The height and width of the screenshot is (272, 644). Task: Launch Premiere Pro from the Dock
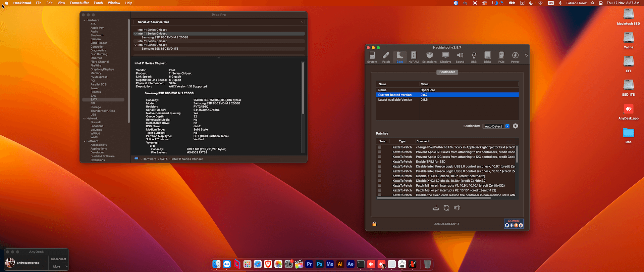(309, 264)
